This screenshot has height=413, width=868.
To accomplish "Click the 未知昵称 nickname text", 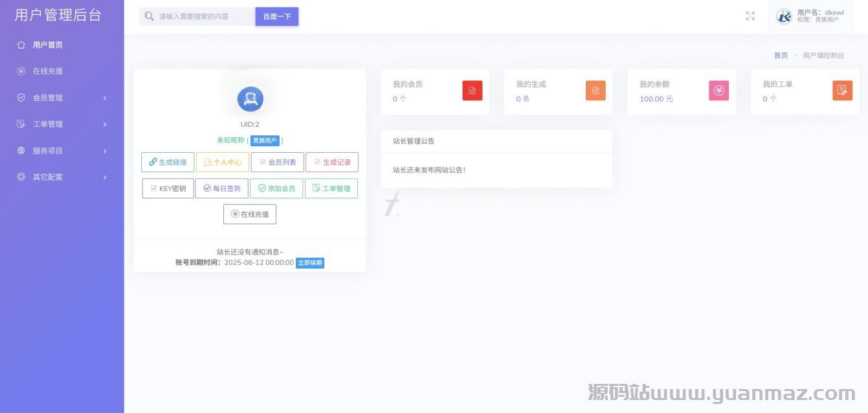I will [230, 140].
